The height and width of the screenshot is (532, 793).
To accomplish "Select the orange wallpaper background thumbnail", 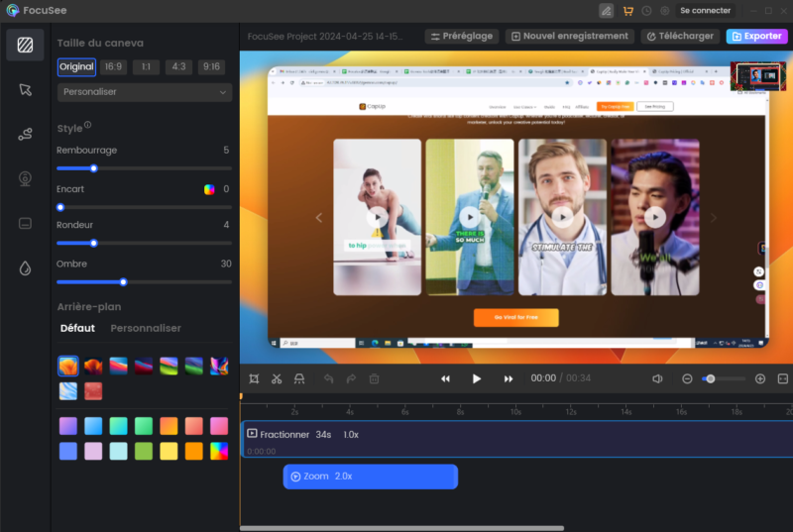I will tap(67, 366).
